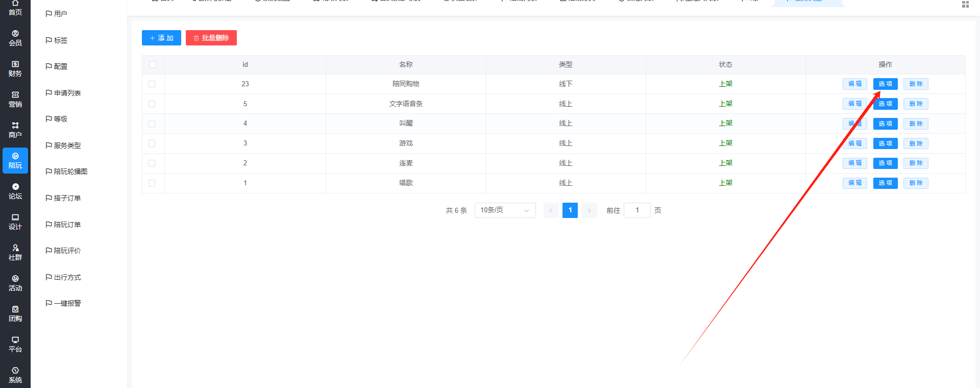Open the 营销 marketing sidebar icon

click(x=15, y=99)
